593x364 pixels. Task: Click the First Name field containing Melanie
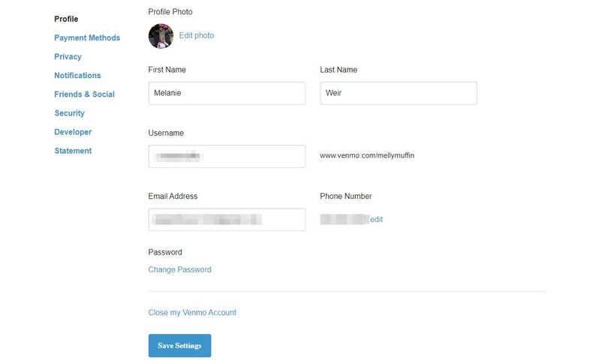click(x=227, y=93)
